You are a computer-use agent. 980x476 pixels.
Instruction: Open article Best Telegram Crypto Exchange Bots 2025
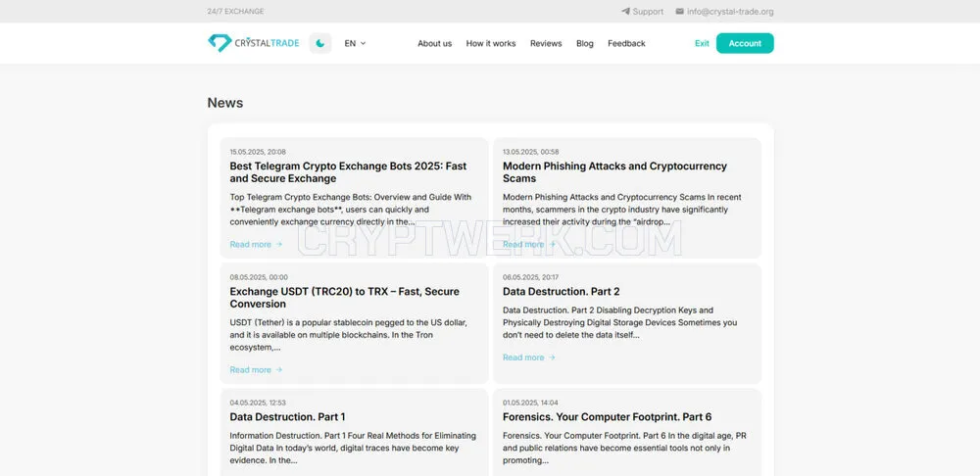pos(348,172)
